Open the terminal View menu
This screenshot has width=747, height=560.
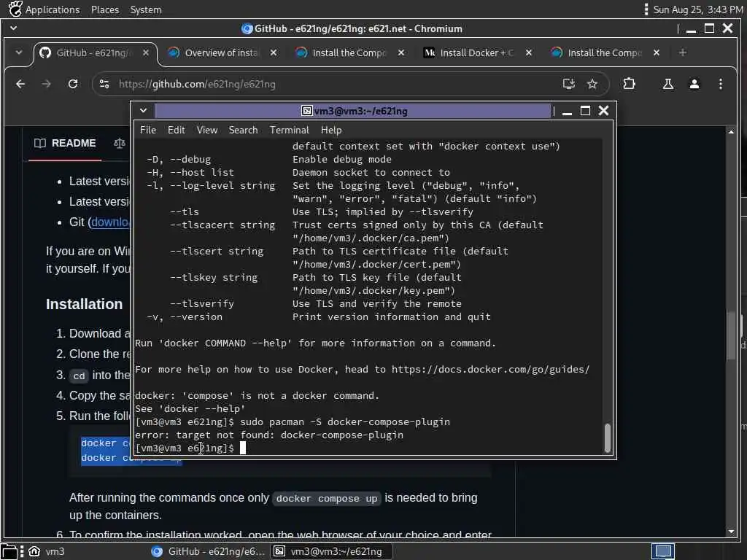pyautogui.click(x=206, y=130)
